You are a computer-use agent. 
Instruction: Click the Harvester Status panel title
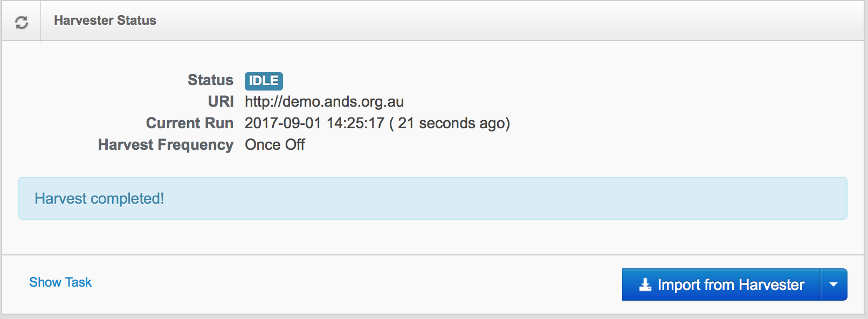(x=105, y=20)
